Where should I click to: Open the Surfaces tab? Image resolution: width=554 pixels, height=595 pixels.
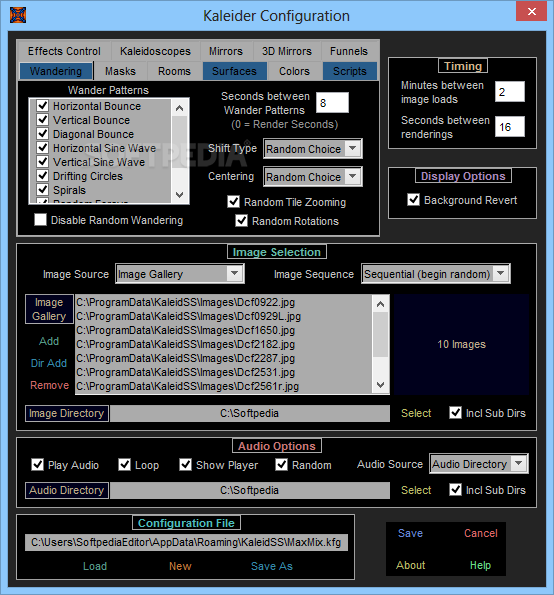(x=235, y=71)
